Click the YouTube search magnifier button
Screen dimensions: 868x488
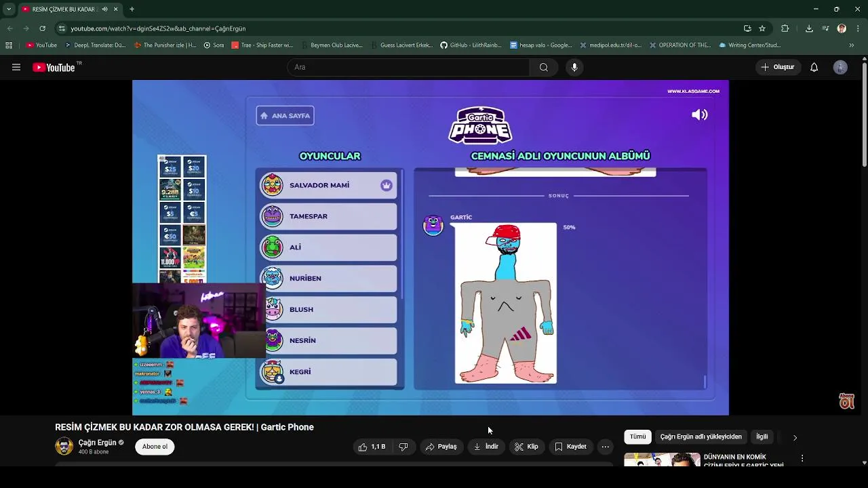[544, 67]
